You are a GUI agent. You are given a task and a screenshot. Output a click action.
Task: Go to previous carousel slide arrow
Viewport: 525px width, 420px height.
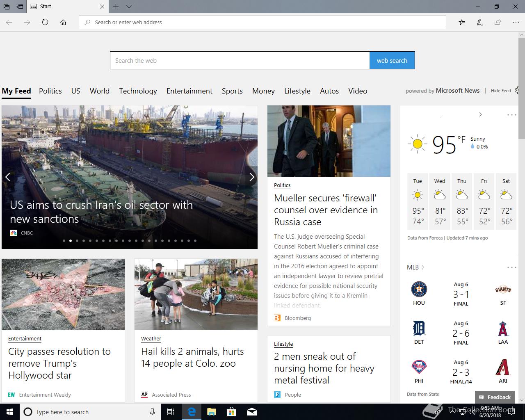pyautogui.click(x=7, y=177)
